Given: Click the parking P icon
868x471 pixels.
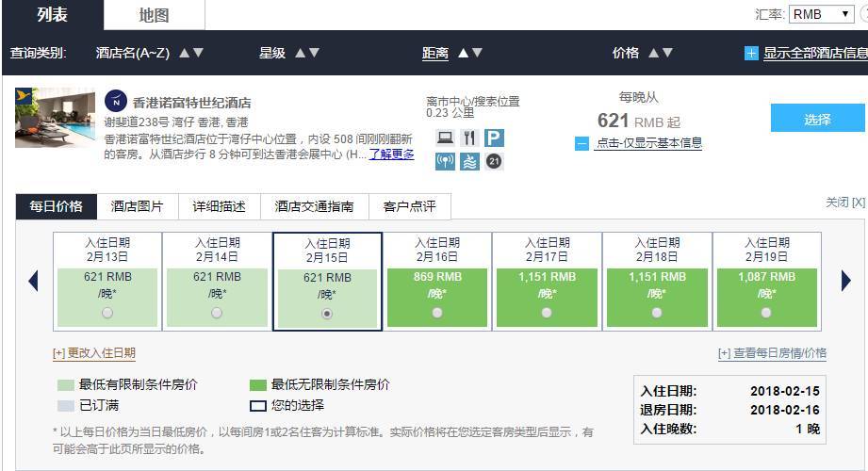Looking at the screenshot, I should click(494, 138).
